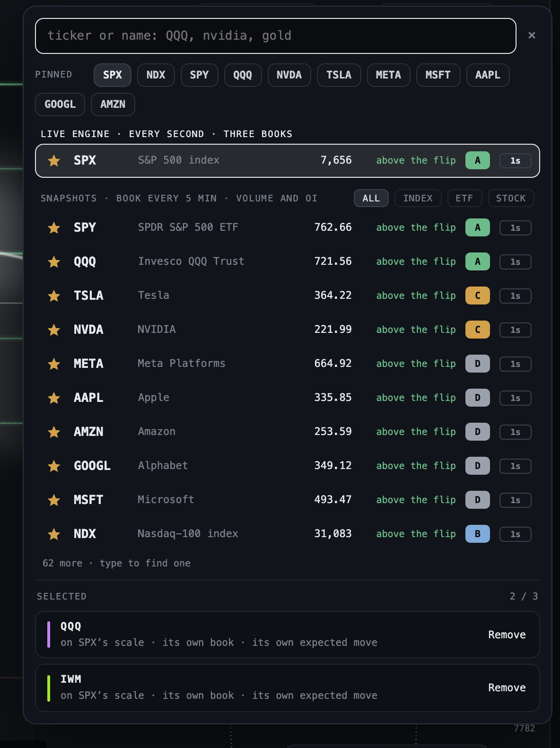Screen dimensions: 560x748
Task: Toggle the star beside QQQ row
Action: click(54, 262)
